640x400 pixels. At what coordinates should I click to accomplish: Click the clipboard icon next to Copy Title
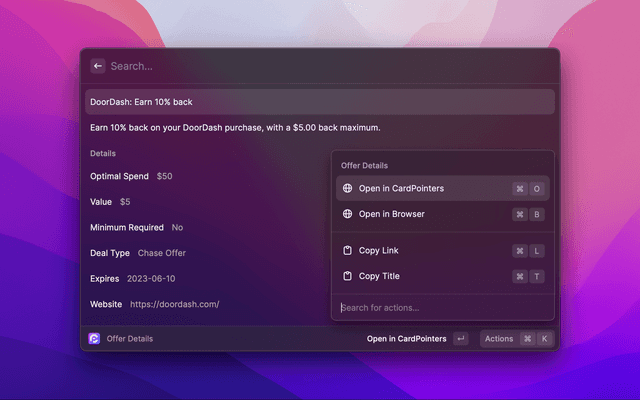coord(347,276)
